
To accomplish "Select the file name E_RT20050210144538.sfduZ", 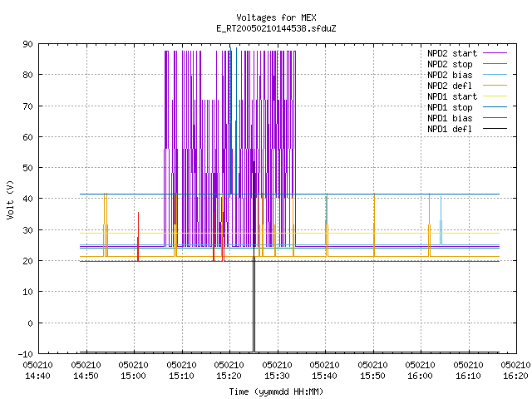I will coord(276,28).
